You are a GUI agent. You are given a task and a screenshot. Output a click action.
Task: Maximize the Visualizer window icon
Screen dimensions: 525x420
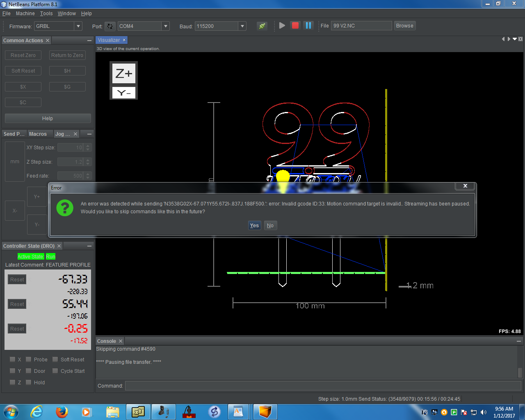[x=520, y=39]
